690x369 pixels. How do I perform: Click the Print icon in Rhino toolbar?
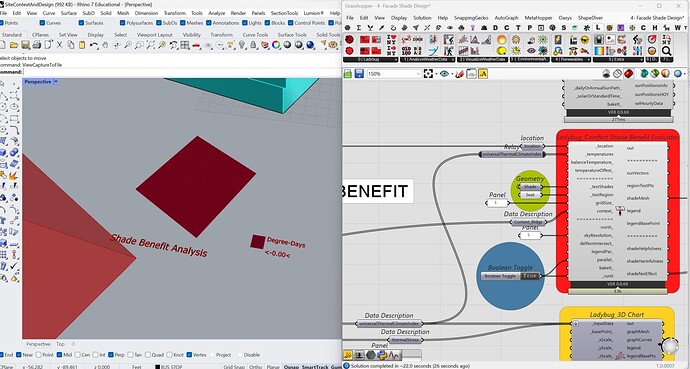point(37,45)
